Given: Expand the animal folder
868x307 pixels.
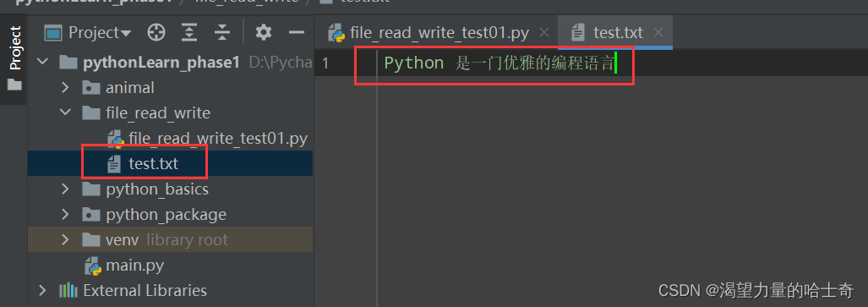Looking at the screenshot, I should [x=65, y=88].
